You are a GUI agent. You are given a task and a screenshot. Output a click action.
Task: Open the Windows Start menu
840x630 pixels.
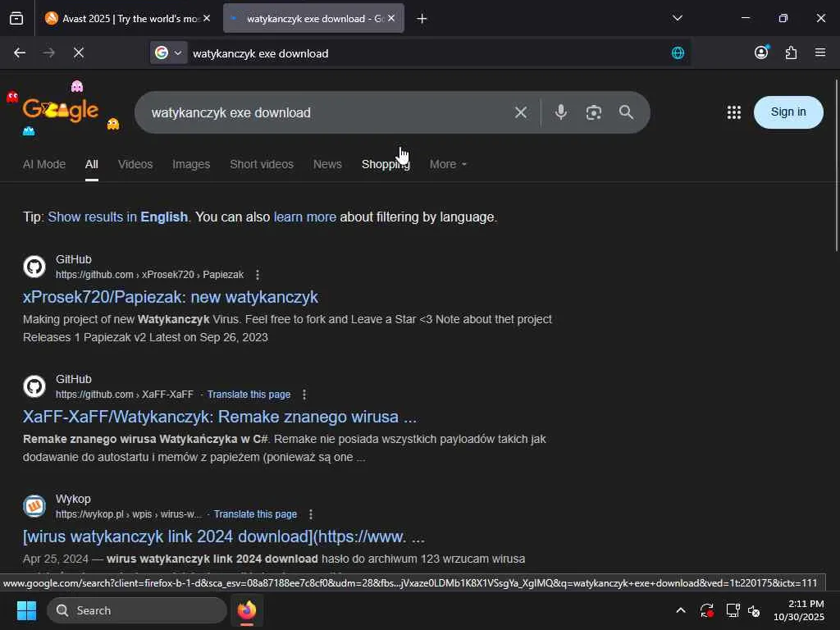26,610
